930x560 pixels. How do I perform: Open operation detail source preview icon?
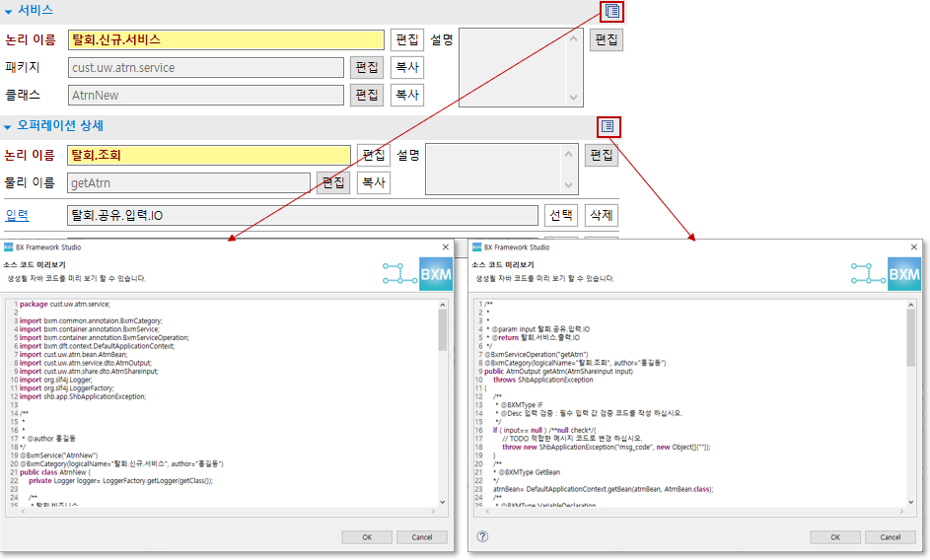(x=608, y=126)
